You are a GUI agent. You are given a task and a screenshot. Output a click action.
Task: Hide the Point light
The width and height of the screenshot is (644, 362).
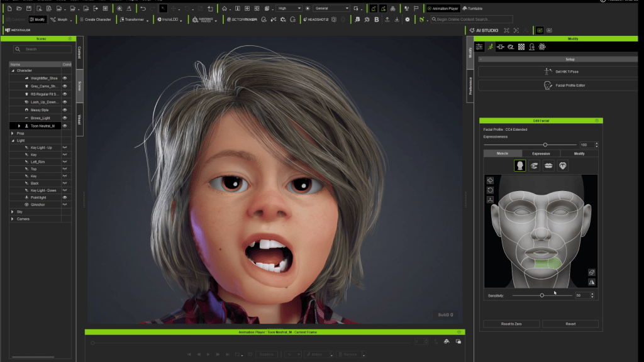[x=65, y=197]
